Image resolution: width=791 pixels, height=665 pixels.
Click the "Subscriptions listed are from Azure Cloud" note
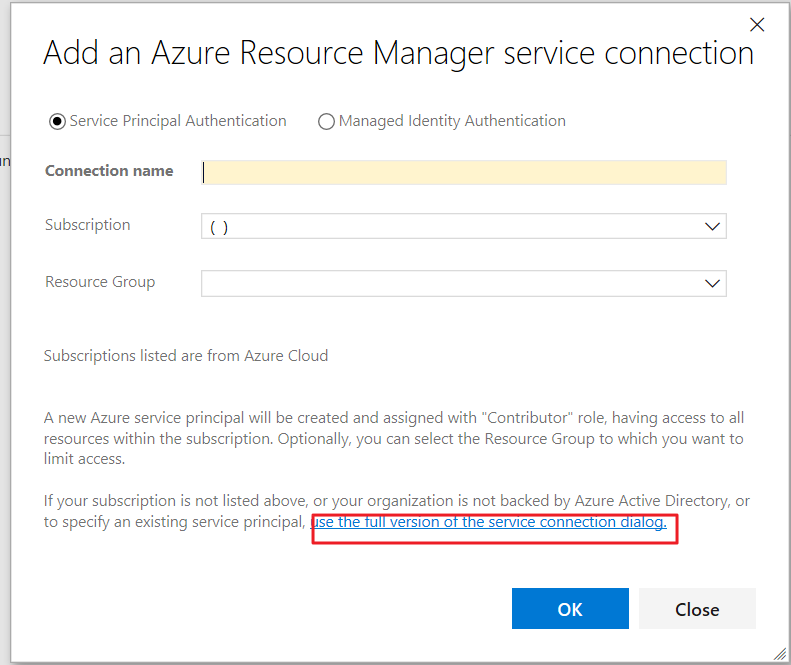[186, 355]
